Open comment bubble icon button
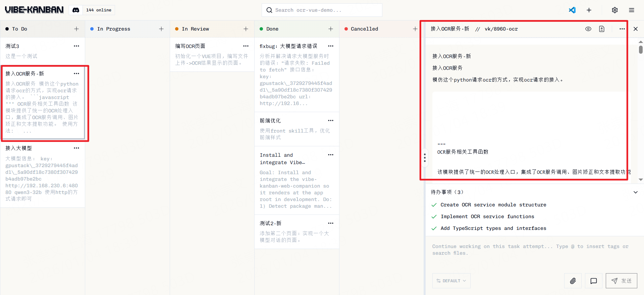 click(594, 281)
